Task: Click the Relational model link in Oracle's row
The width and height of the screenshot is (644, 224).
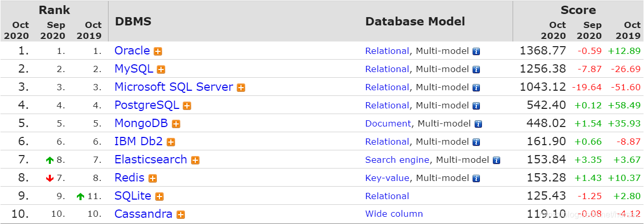Action: (x=387, y=51)
